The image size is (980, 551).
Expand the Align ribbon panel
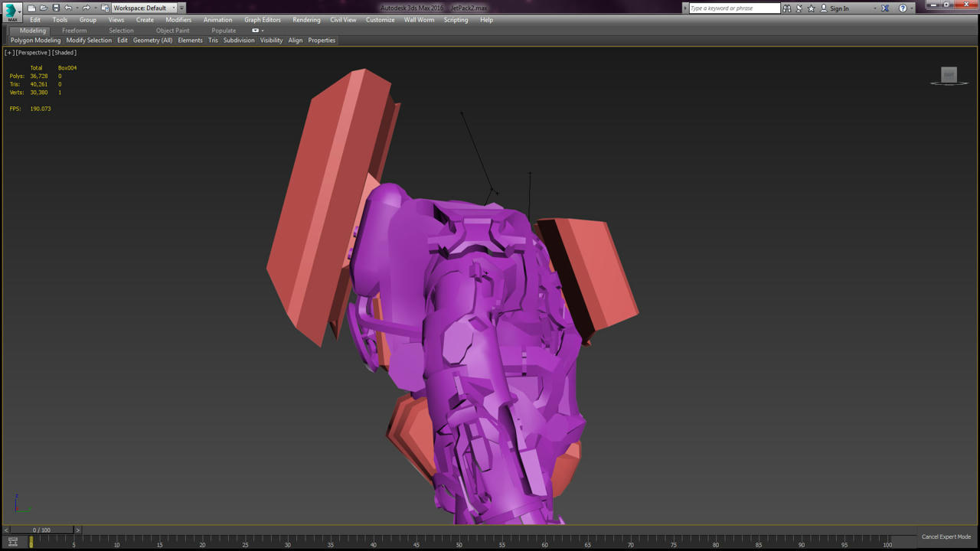click(296, 41)
